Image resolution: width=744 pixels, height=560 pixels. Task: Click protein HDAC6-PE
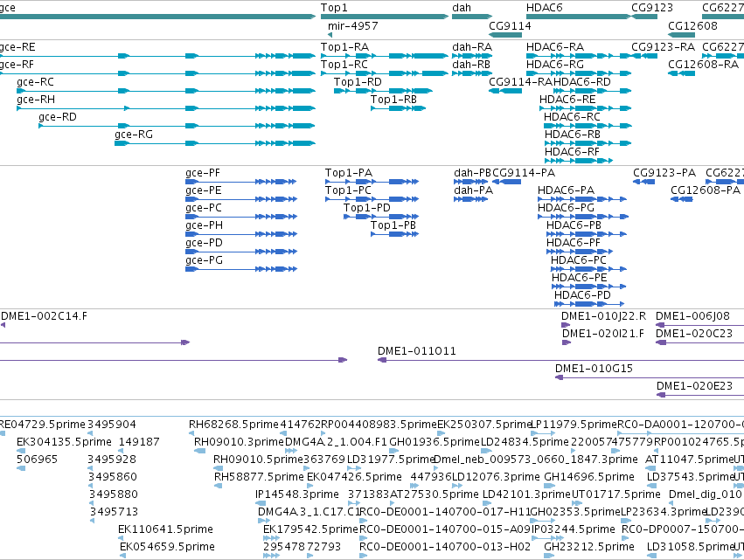click(x=579, y=279)
